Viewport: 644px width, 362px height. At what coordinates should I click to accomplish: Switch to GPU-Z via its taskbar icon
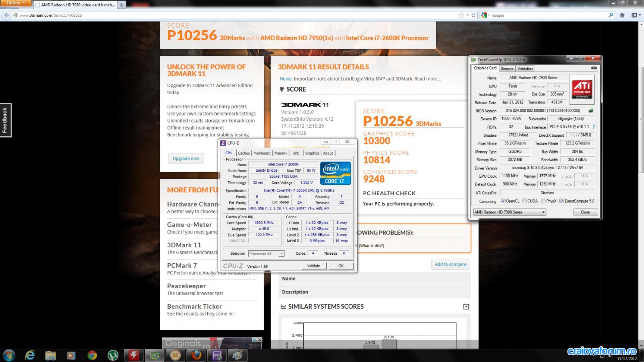click(x=154, y=355)
